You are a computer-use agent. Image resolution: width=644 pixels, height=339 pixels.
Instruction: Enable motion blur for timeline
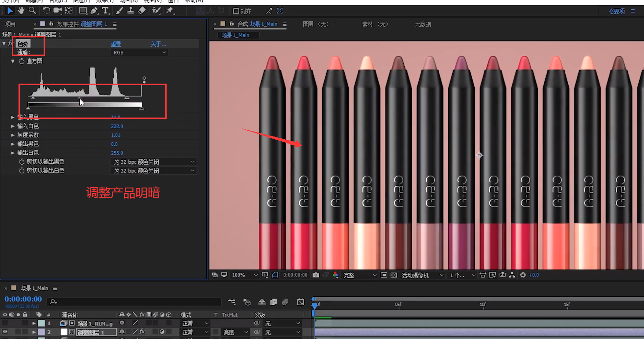coord(285,302)
